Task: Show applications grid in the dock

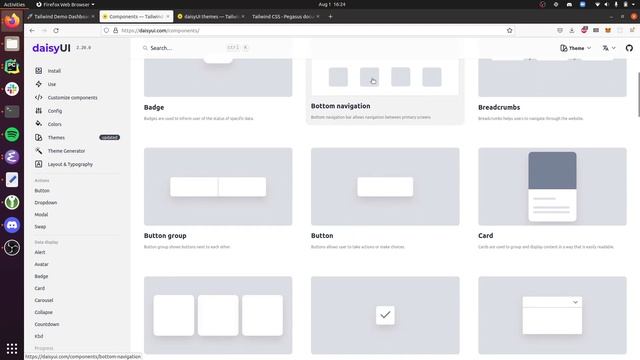Action: 12,349
